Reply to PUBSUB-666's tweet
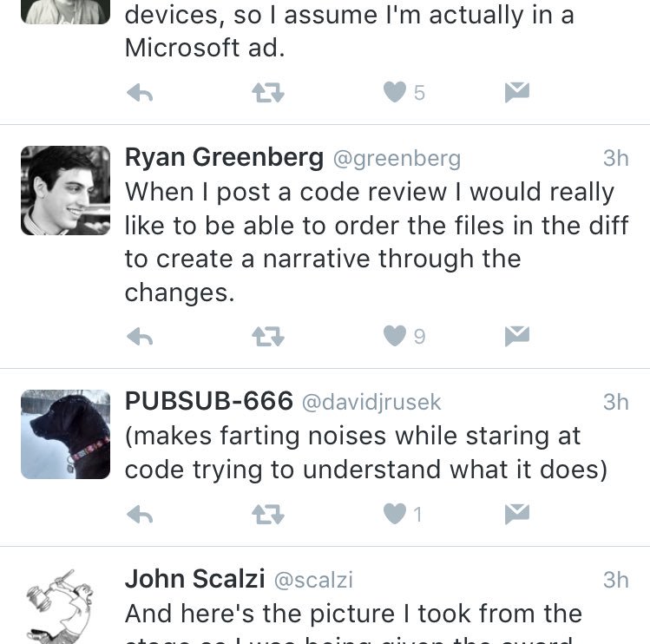 coord(140,515)
